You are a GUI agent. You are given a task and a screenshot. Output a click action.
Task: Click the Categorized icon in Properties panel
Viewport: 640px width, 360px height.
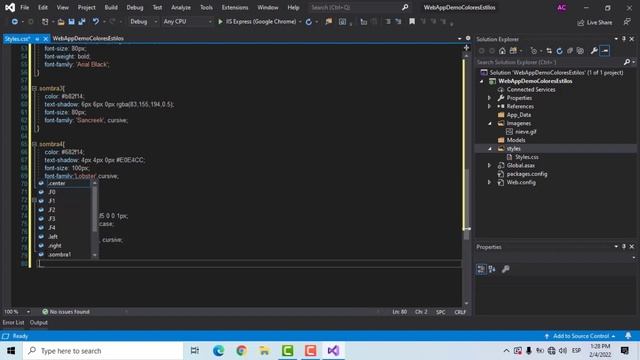point(481,269)
